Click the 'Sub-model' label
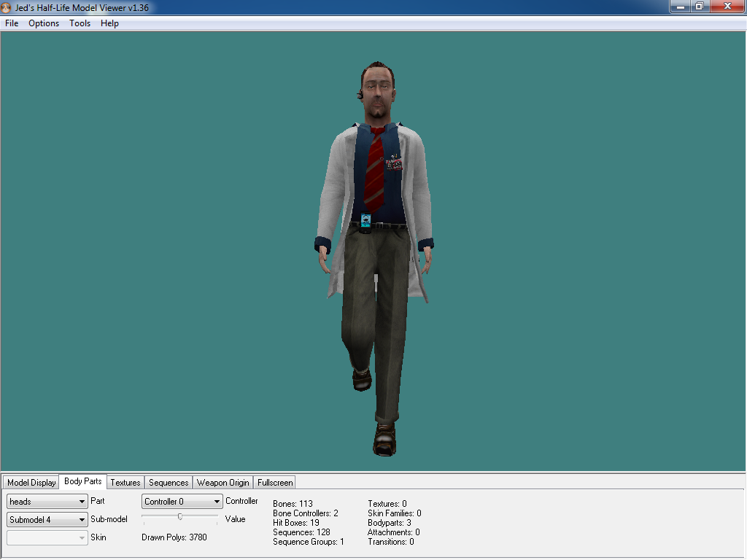This screenshot has height=560, width=747. [109, 519]
